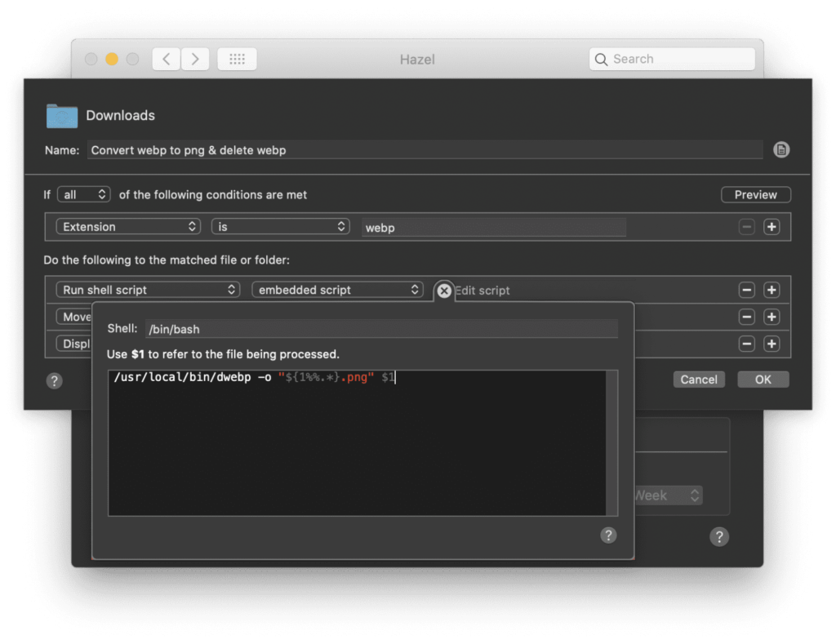Viewport: 836px width, 644px height.
Task: Click the back navigation arrow in toolbar
Action: tap(166, 59)
